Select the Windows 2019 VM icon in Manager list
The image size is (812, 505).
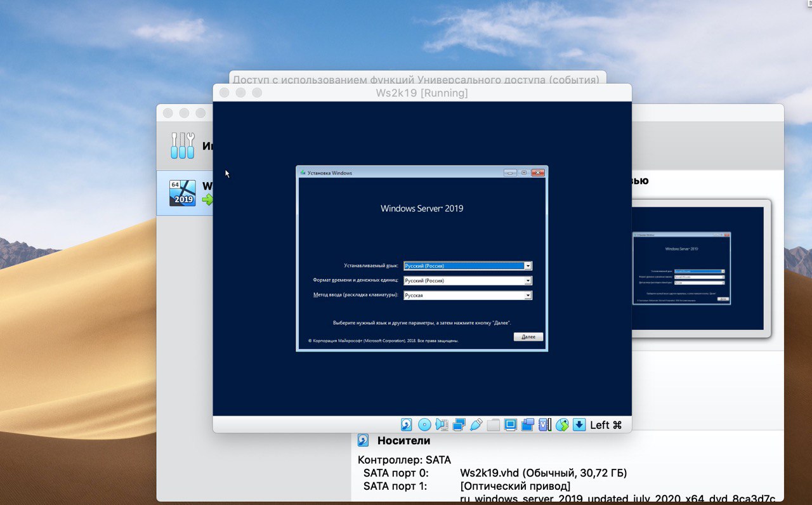pyautogui.click(x=183, y=193)
